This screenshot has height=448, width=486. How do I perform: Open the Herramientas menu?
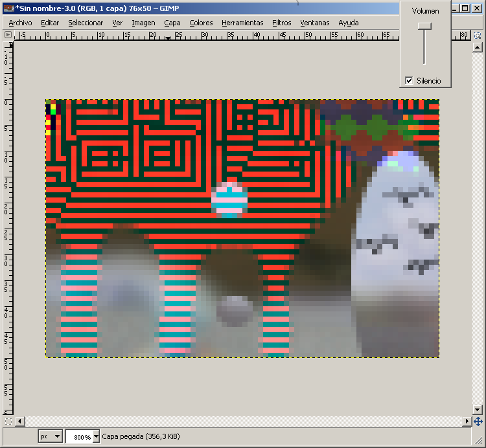tap(242, 23)
